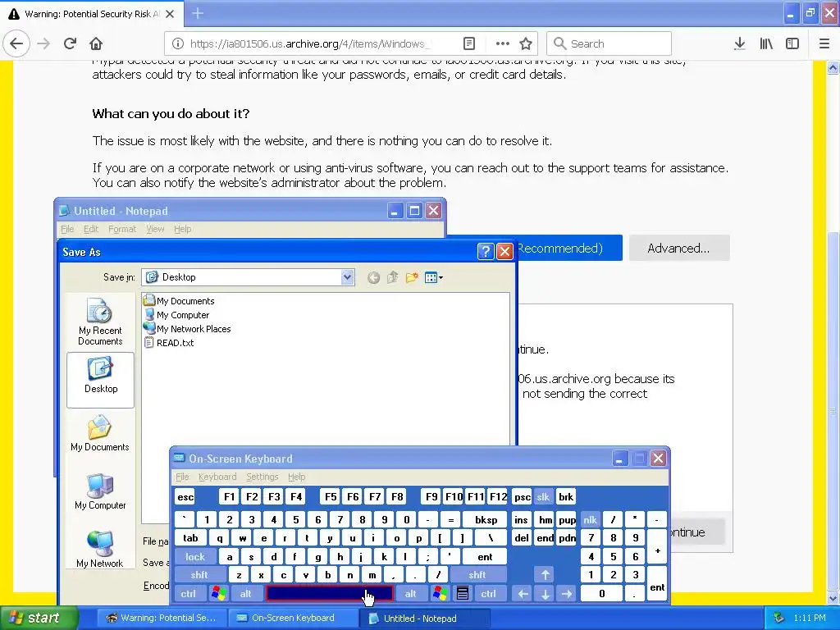The width and height of the screenshot is (840, 630).
Task: Toggle reader view icon in address bar
Action: (x=468, y=44)
